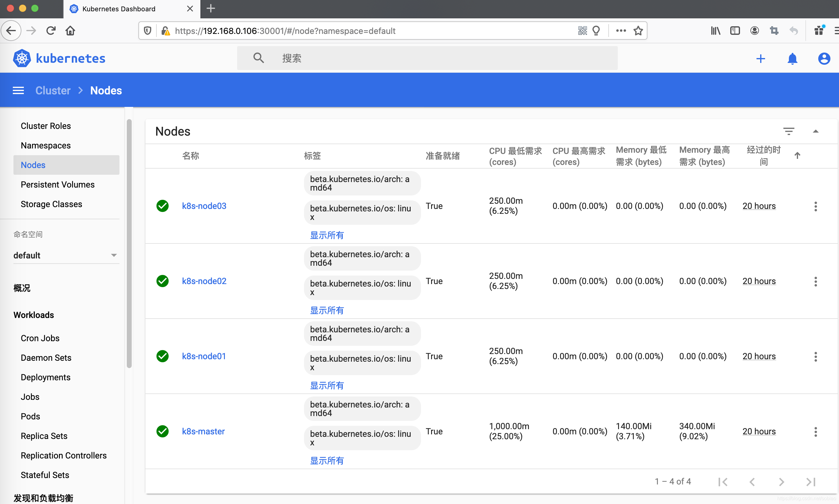Open the k8s-node03 link
The height and width of the screenshot is (504, 839).
pos(204,206)
